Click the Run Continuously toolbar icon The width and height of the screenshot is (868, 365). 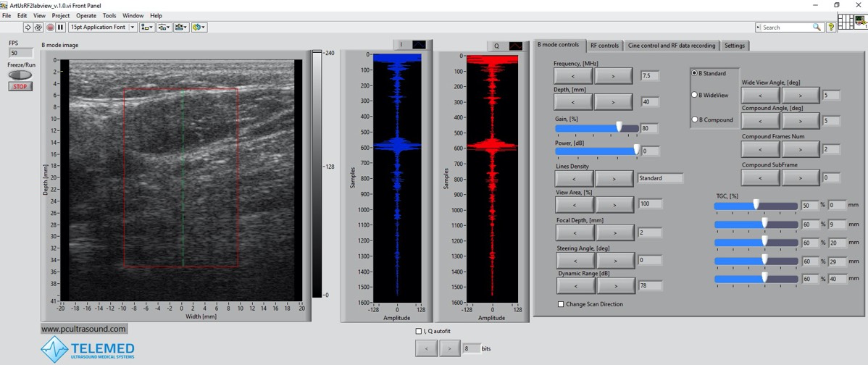click(38, 27)
